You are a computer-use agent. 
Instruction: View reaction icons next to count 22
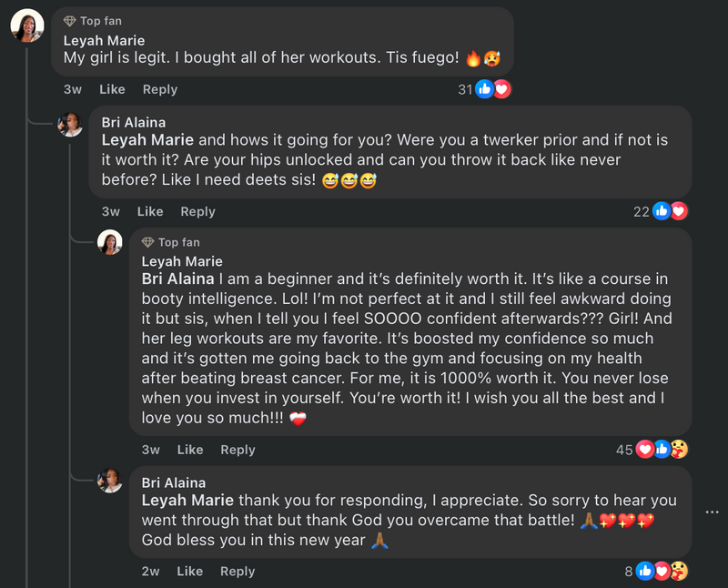[670, 211]
